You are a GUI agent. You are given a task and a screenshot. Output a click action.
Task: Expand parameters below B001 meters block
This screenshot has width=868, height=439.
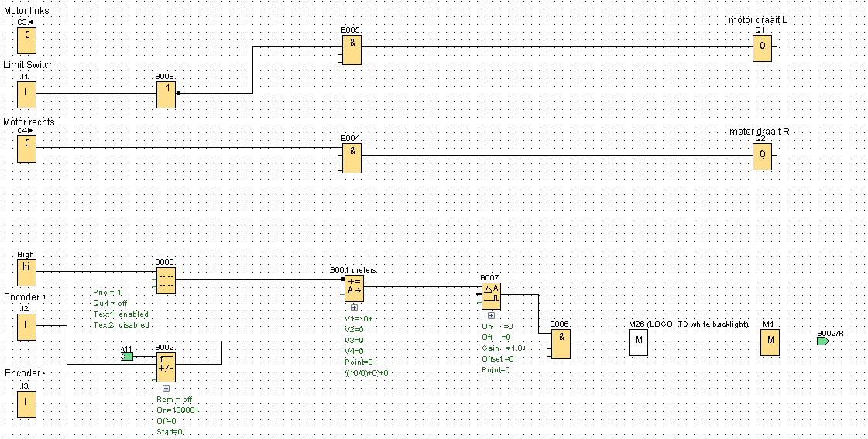tap(355, 308)
